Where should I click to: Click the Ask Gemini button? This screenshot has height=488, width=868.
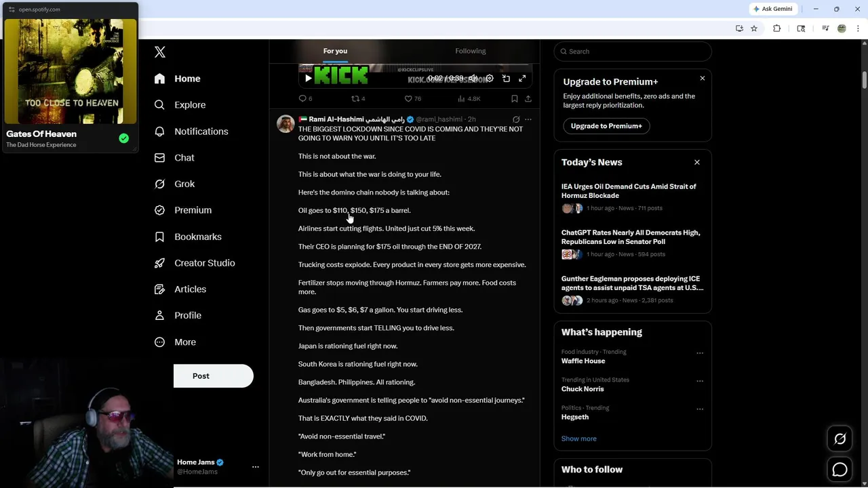coord(773,9)
